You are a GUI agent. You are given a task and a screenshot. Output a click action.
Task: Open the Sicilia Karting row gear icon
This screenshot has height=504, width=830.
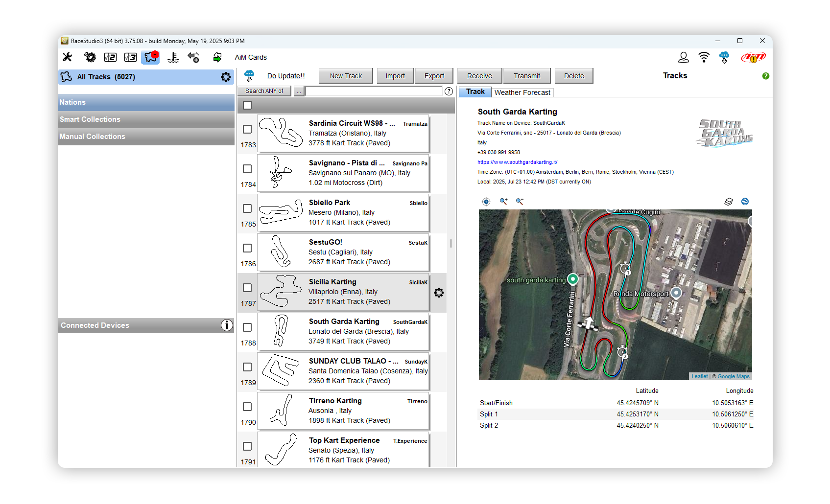tap(439, 293)
